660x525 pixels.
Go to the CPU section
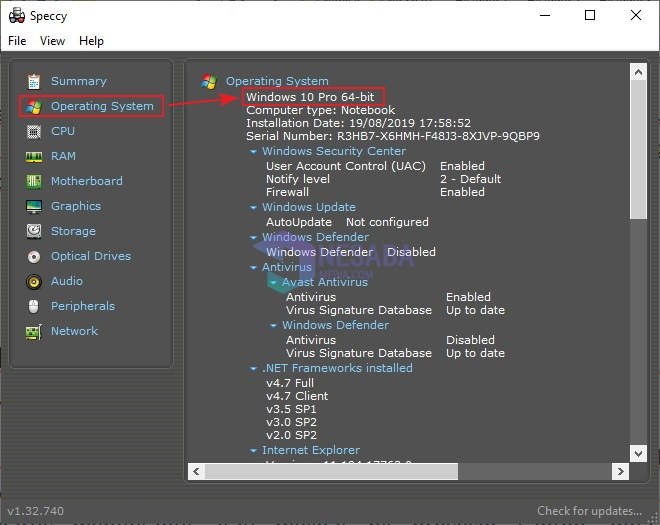coord(63,131)
